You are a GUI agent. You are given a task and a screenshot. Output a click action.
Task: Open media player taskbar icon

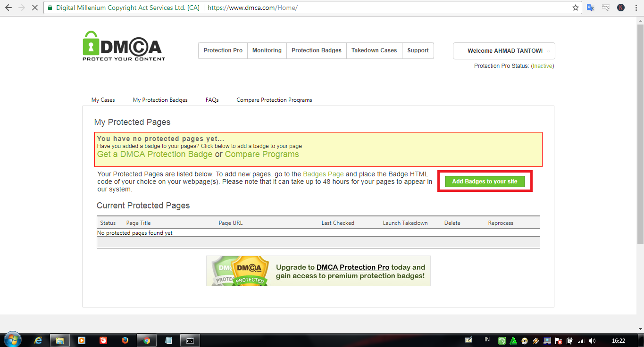(82, 340)
